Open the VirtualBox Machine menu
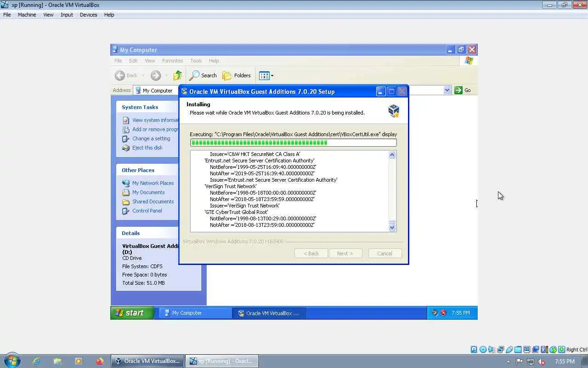This screenshot has height=368, width=588. click(27, 15)
